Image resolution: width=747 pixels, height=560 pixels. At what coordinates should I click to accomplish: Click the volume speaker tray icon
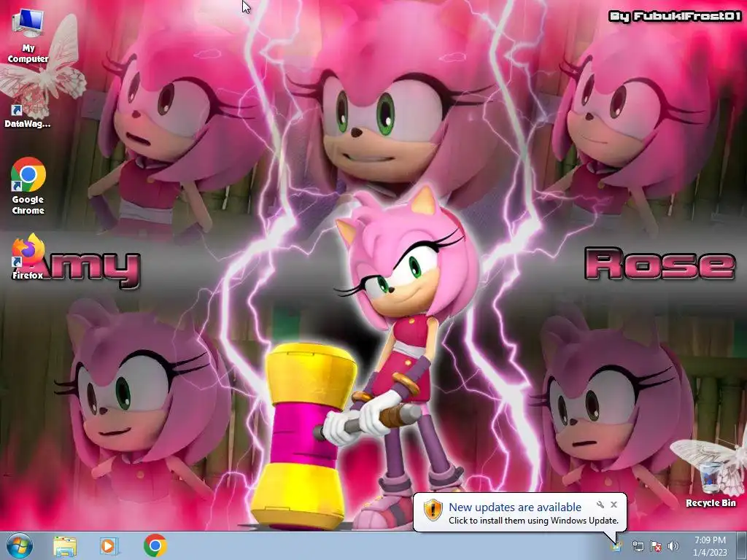coord(673,546)
